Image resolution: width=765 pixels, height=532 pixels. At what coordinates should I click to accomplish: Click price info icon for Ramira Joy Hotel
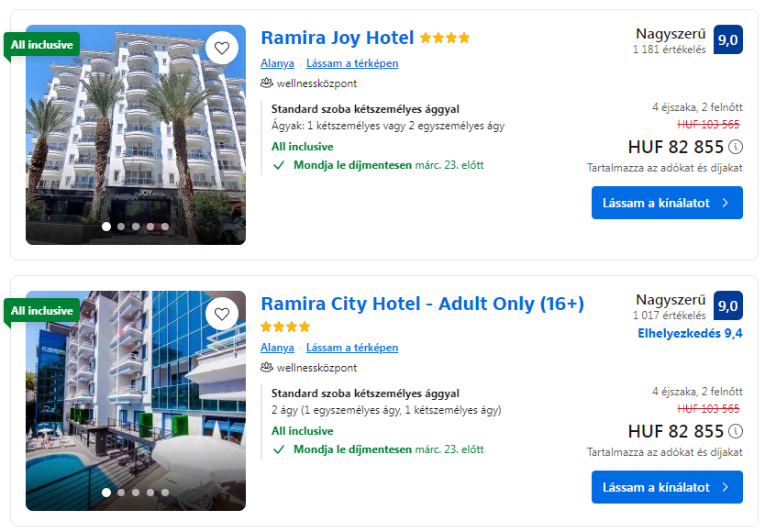[x=736, y=147]
